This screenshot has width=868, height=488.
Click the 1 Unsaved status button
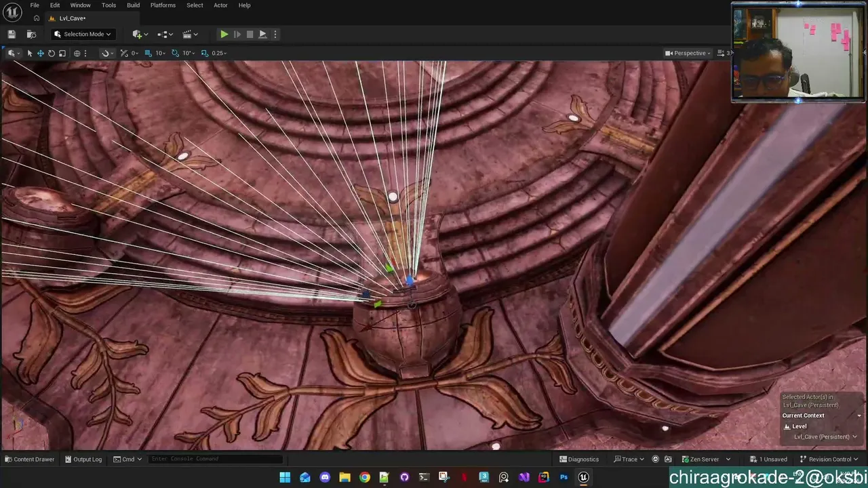coord(768,460)
